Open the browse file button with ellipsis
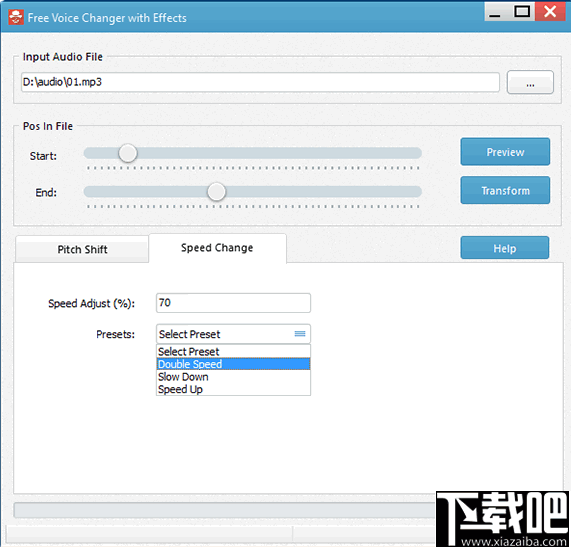Image resolution: width=571 pixels, height=547 pixels. (530, 82)
